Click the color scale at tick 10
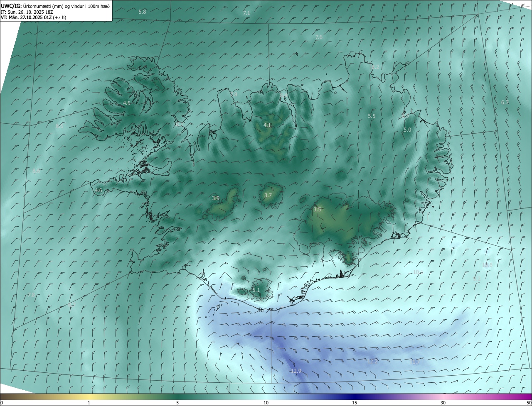The height and width of the screenshot is (406, 532). (266, 403)
